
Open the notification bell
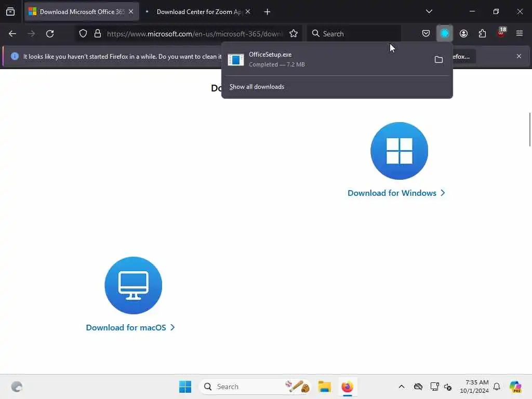496,387
